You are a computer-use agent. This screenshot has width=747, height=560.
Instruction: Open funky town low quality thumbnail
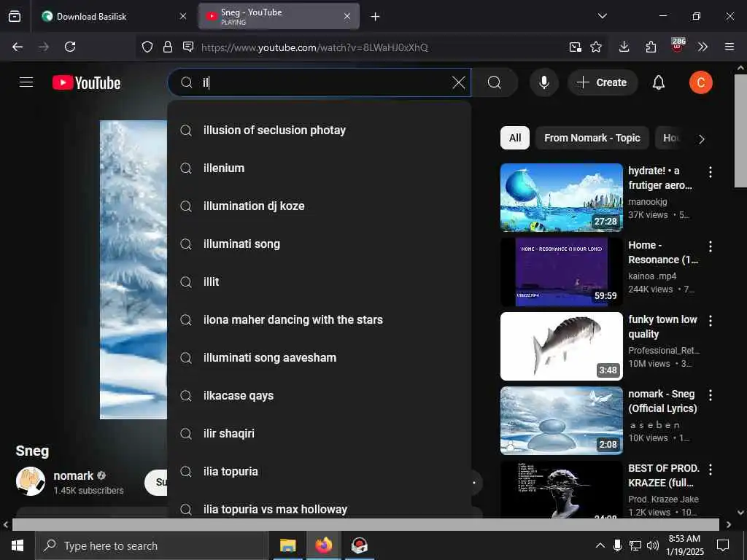561,346
